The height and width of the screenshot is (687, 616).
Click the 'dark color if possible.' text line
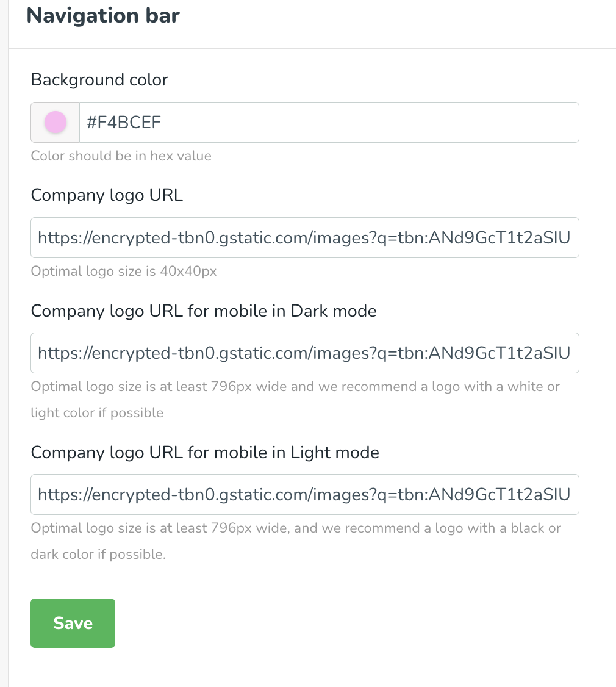(98, 555)
